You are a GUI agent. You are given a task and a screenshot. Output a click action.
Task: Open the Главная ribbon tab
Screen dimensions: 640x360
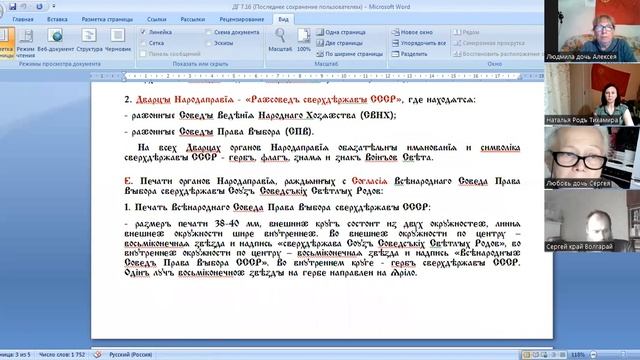coord(23,19)
